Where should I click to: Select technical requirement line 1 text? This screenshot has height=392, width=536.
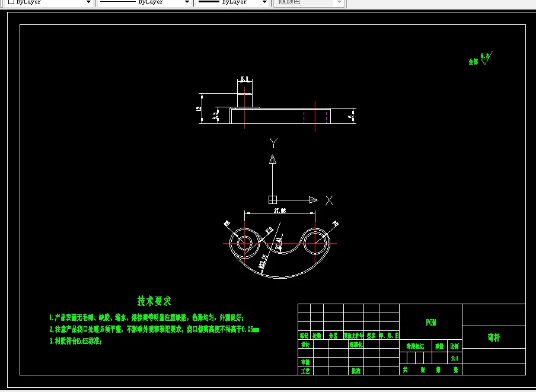coord(146,317)
